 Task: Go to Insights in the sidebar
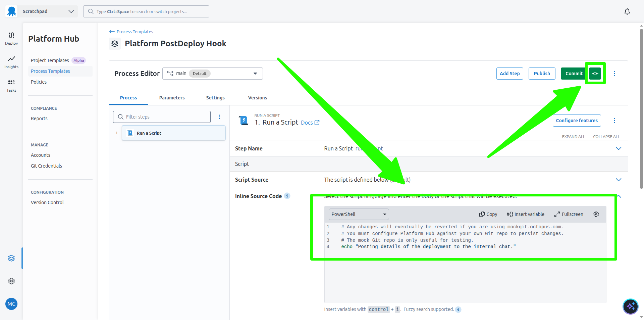11,62
